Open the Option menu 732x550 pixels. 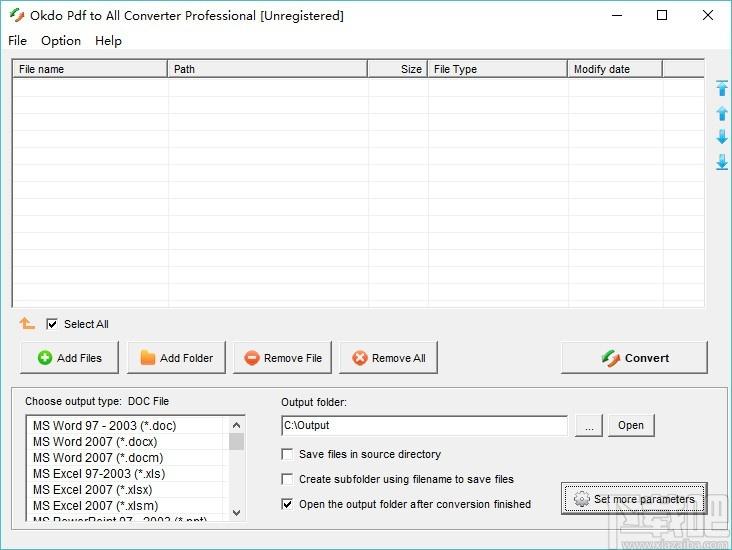(x=61, y=41)
